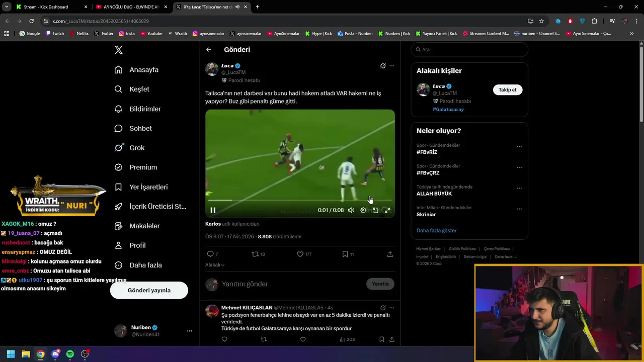Follow Luca with Takip et
Image resolution: width=644 pixels, height=362 pixels.
click(x=508, y=90)
